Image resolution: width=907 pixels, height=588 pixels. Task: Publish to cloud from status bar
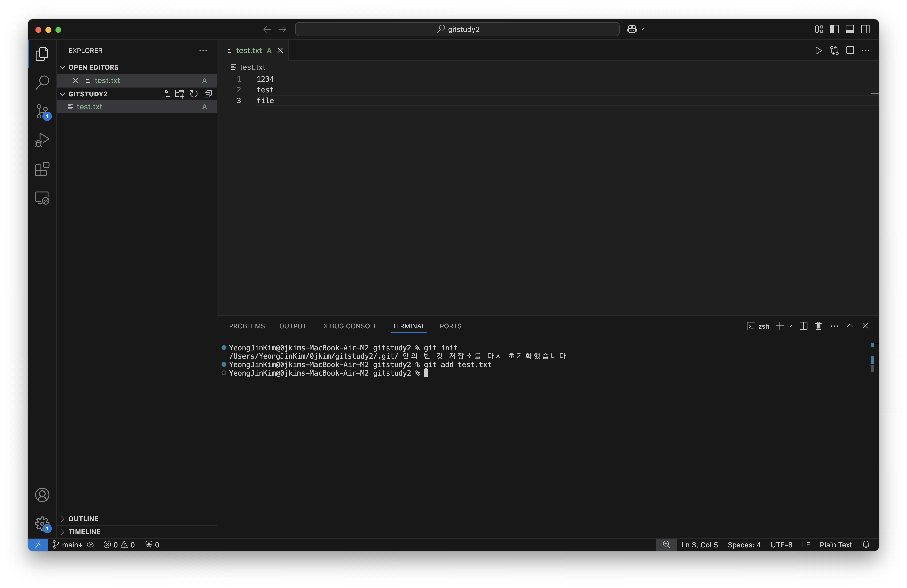coord(91,545)
